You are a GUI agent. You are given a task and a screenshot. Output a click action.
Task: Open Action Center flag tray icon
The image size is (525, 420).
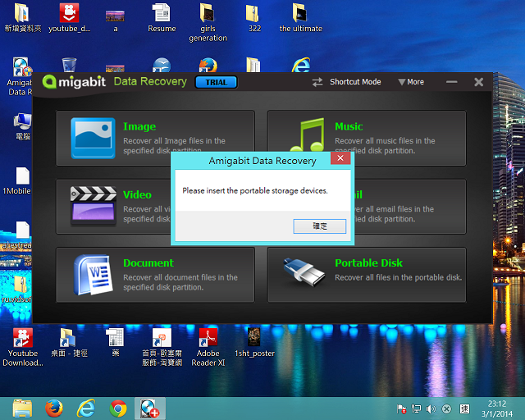[401, 409]
